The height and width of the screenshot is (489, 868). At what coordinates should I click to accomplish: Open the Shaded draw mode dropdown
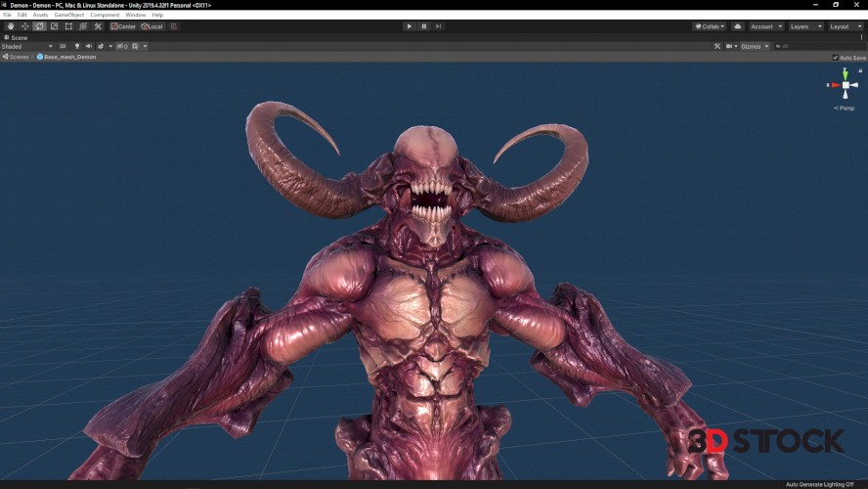point(27,47)
